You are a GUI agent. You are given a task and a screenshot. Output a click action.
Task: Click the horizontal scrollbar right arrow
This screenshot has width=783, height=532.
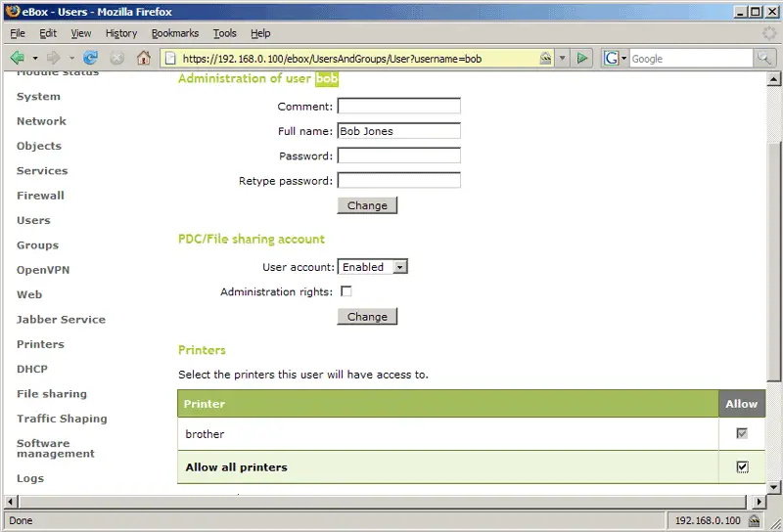coord(760,502)
